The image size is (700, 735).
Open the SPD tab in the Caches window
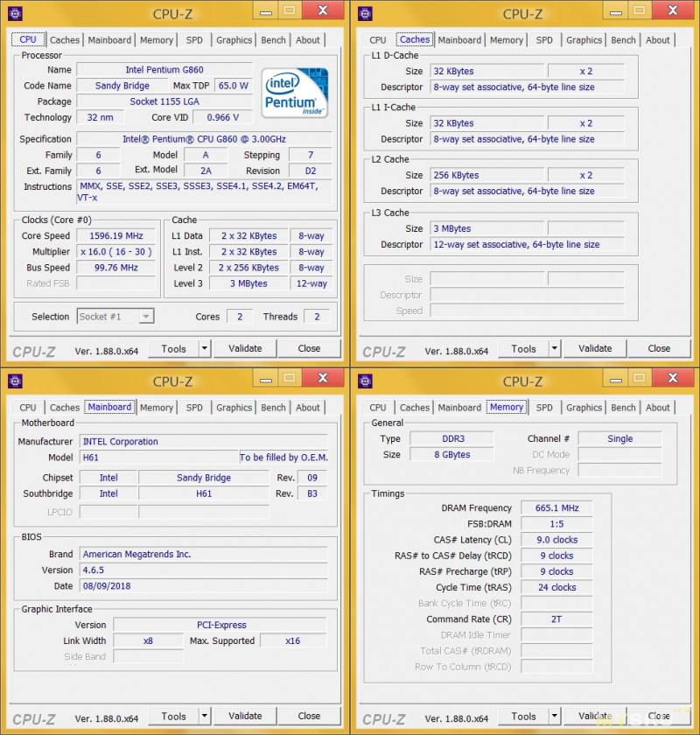tap(544, 40)
